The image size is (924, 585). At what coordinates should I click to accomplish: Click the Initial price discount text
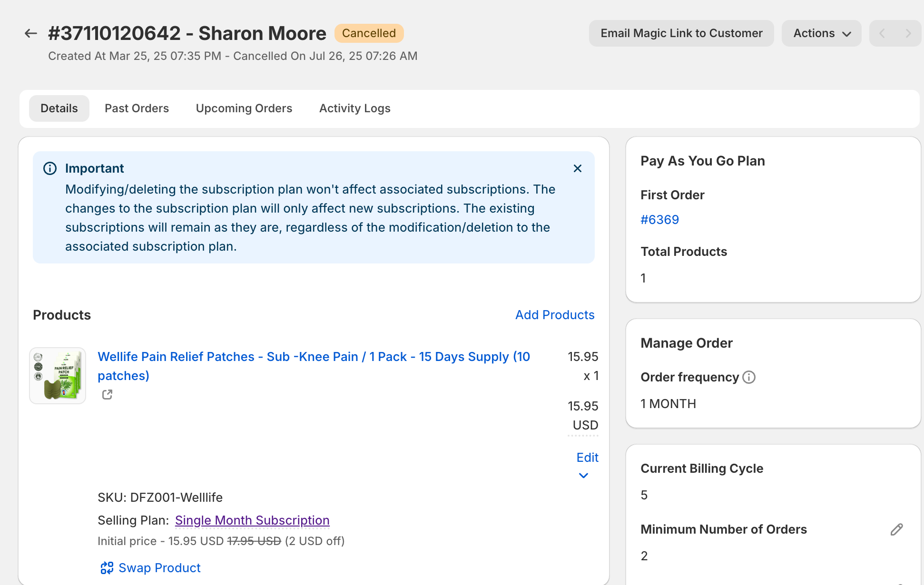(221, 541)
